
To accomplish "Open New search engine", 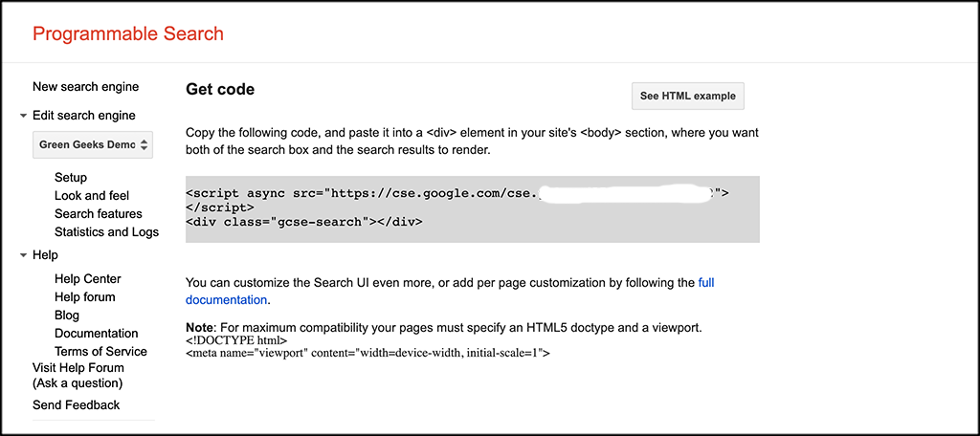I will pos(85,87).
